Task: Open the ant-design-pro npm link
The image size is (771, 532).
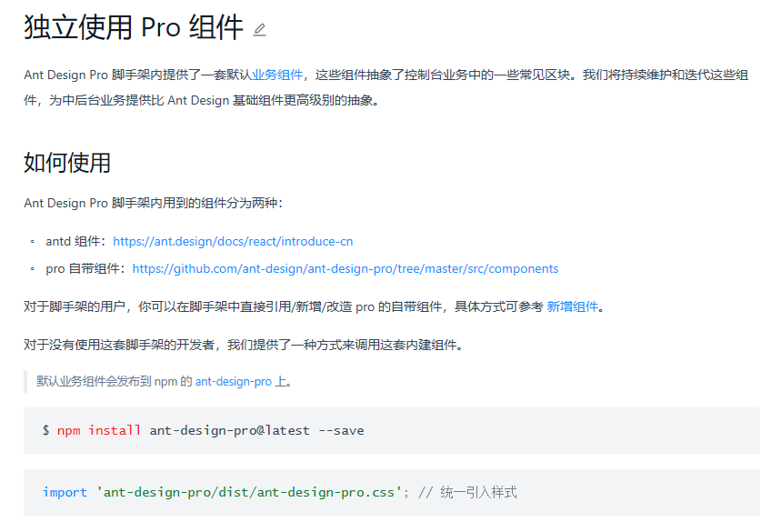Action: [x=234, y=382]
